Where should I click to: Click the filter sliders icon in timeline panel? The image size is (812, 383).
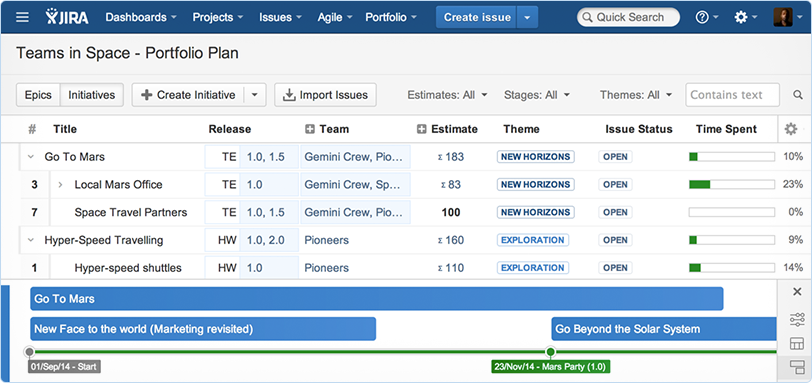[797, 319]
